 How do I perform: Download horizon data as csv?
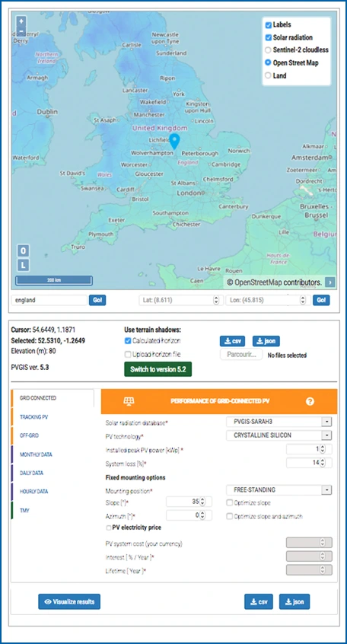(232, 341)
